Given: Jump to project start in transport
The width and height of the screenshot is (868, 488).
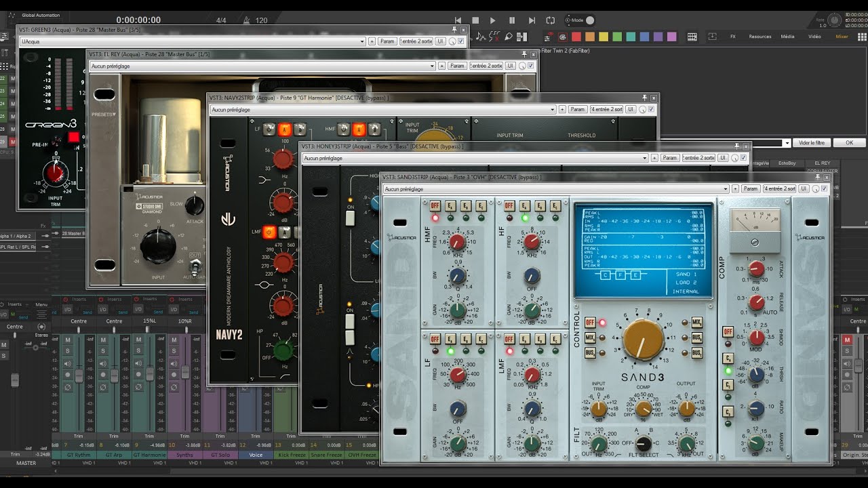Looking at the screenshot, I should click(x=458, y=20).
